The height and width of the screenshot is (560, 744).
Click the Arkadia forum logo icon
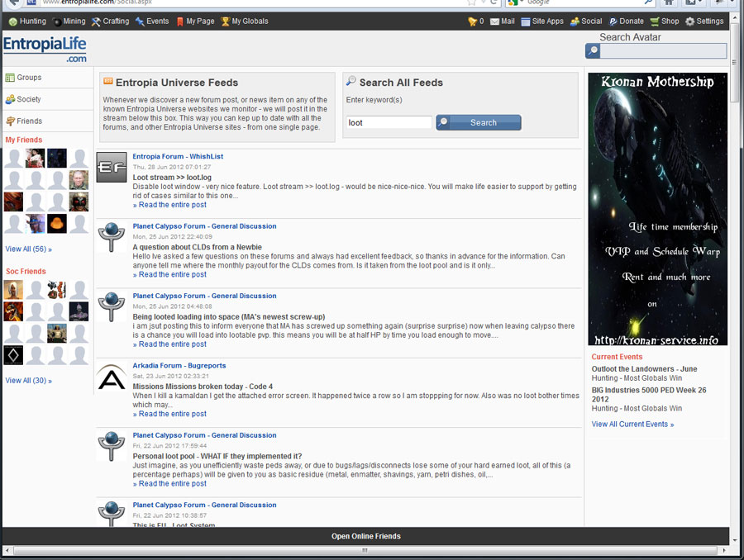pyautogui.click(x=112, y=377)
